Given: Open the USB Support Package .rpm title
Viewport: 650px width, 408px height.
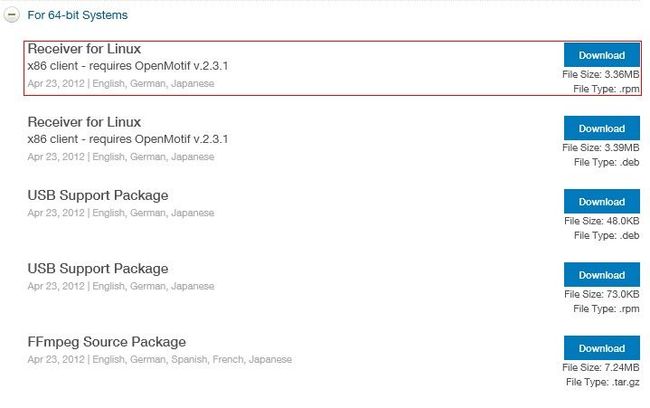Looking at the screenshot, I should pyautogui.click(x=98, y=269).
